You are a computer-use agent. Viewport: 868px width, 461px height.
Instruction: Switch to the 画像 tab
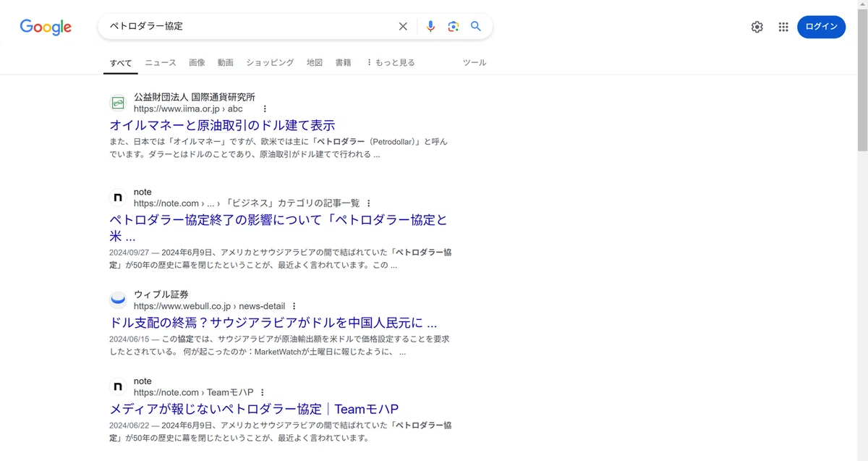click(x=197, y=63)
